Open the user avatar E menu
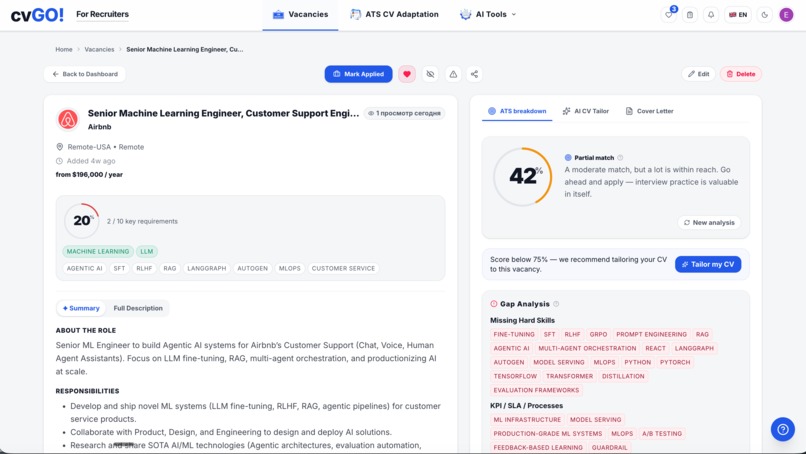Viewport: 806px width, 454px height. tap(786, 15)
